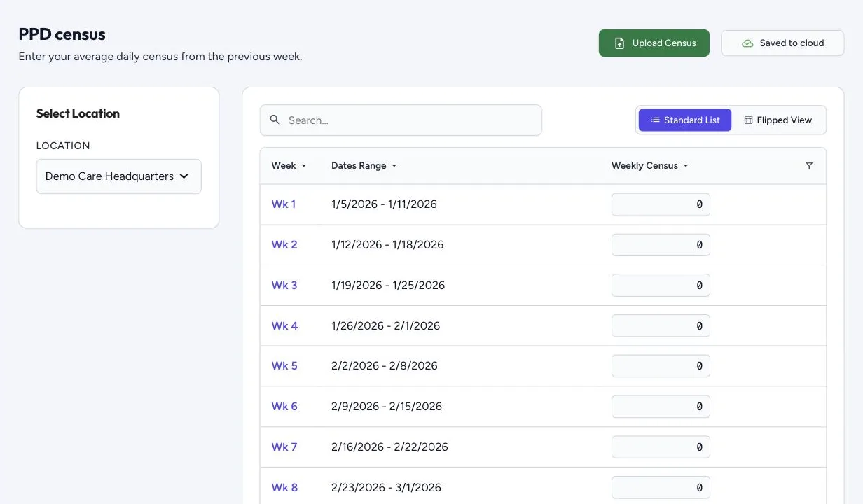Click the Weekly Census input for Wk 2

[661, 245]
